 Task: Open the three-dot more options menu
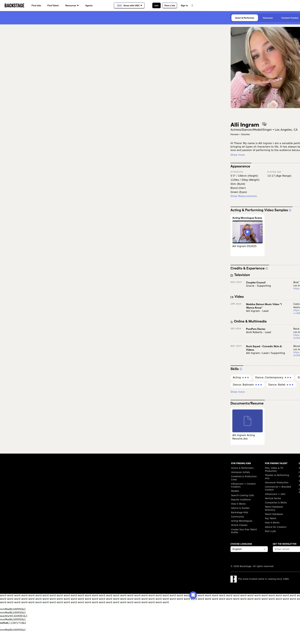192,5
